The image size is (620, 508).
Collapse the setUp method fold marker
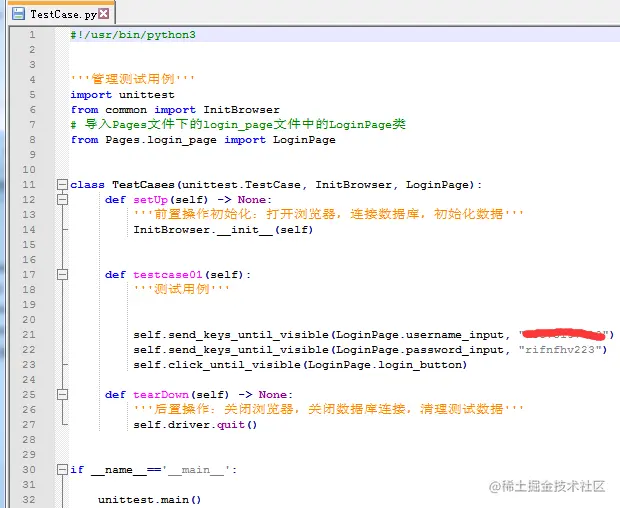(x=62, y=199)
